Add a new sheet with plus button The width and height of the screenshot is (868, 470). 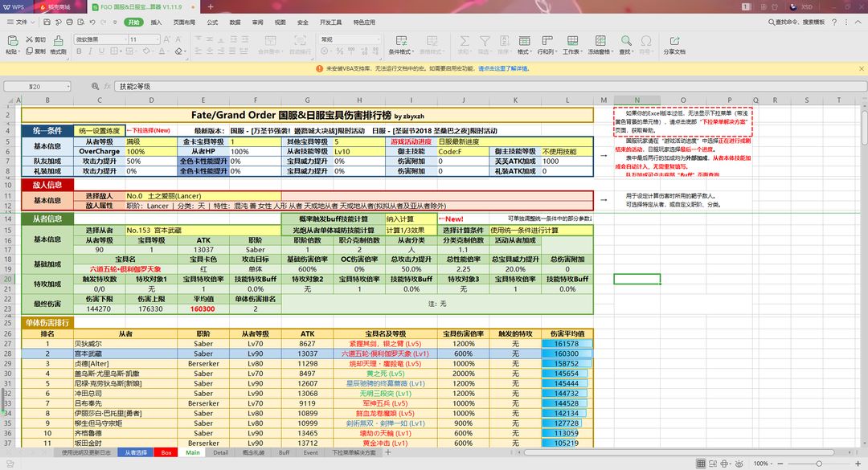pos(388,452)
